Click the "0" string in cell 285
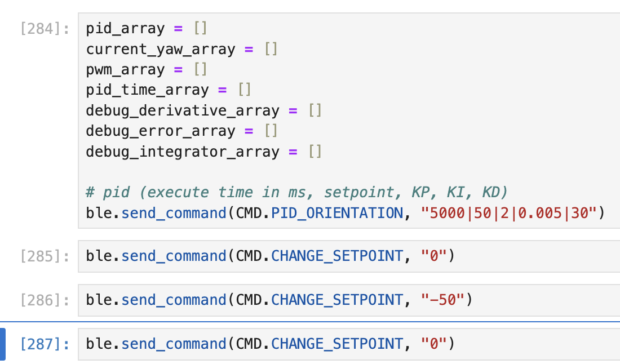Viewport: 620px width, 364px height. coord(434,256)
